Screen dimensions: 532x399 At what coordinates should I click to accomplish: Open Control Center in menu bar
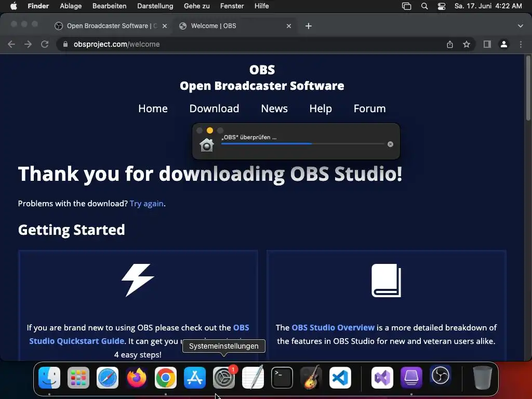pyautogui.click(x=442, y=6)
